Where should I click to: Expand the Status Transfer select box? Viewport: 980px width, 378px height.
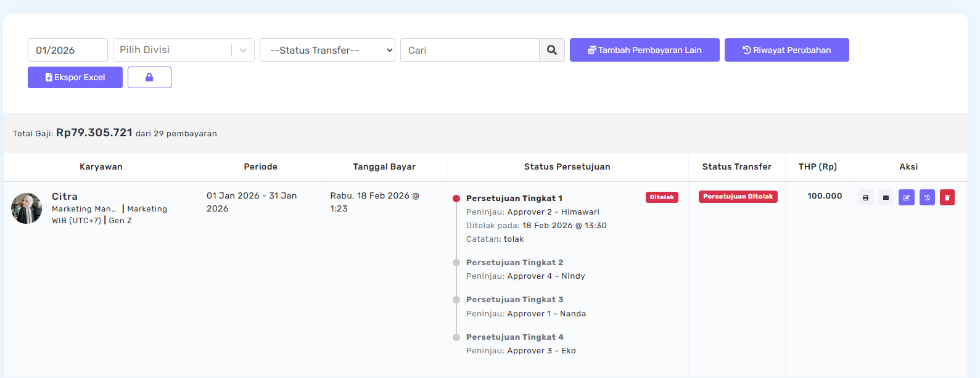tap(327, 50)
